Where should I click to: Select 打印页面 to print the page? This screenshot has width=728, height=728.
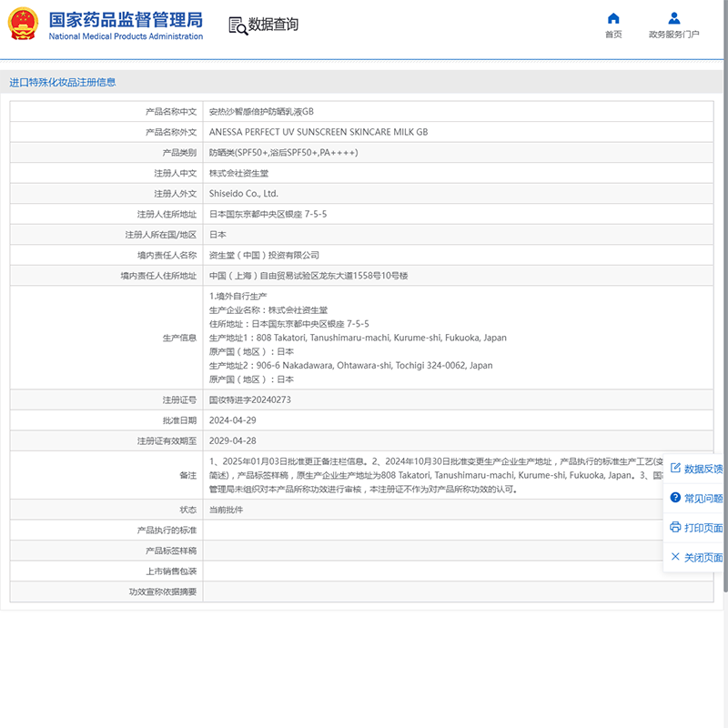click(x=703, y=528)
